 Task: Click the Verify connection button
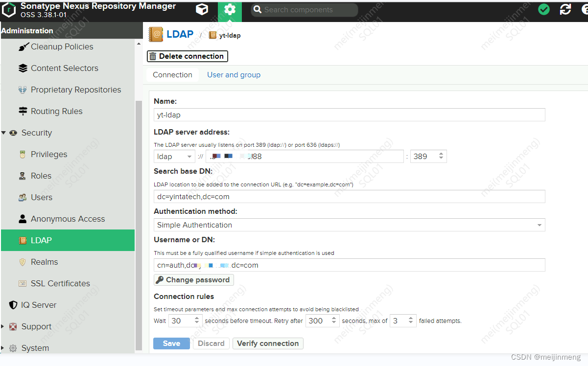tap(268, 343)
